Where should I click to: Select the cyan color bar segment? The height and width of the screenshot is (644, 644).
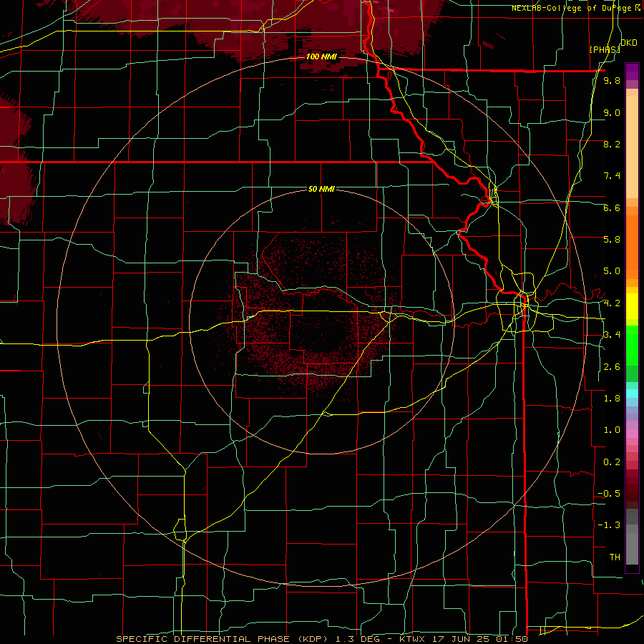click(632, 394)
